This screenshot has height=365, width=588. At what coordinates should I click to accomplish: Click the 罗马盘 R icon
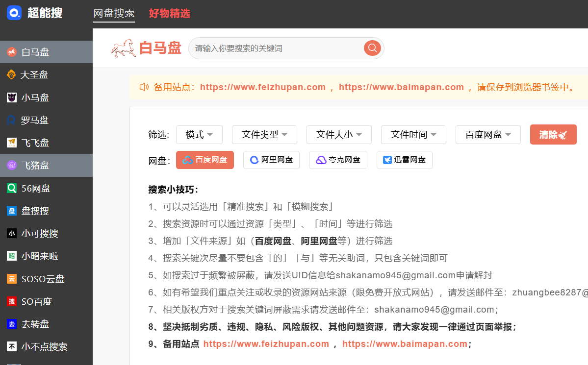[x=12, y=121]
